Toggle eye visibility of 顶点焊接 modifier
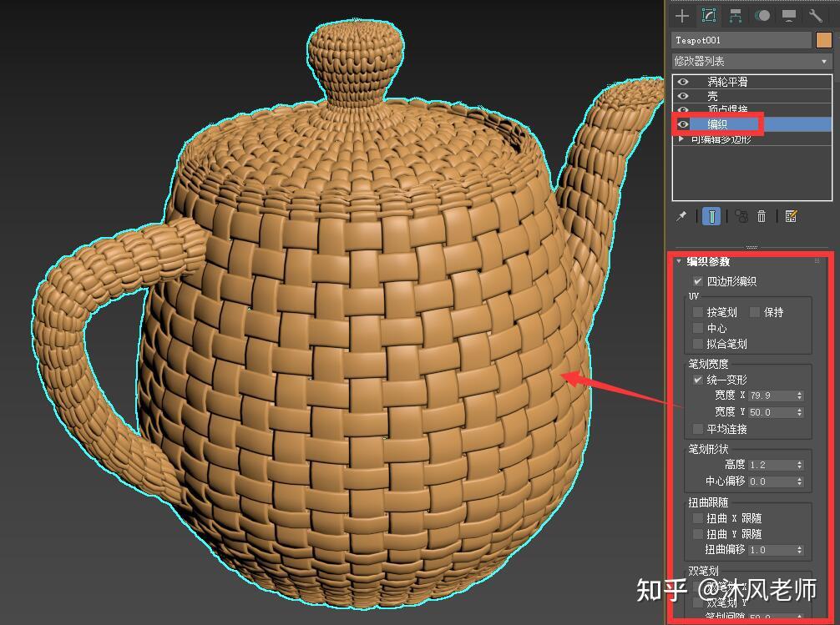 tap(683, 109)
